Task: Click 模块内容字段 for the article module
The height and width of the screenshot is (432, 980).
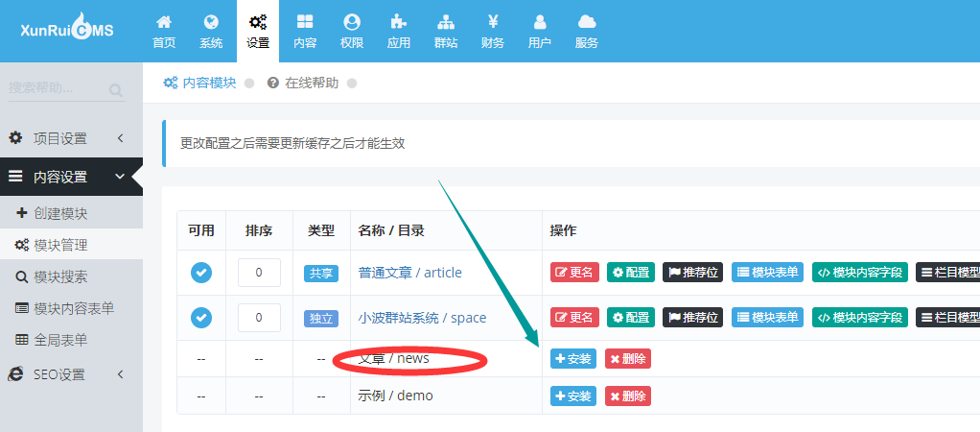Action: pos(859,273)
